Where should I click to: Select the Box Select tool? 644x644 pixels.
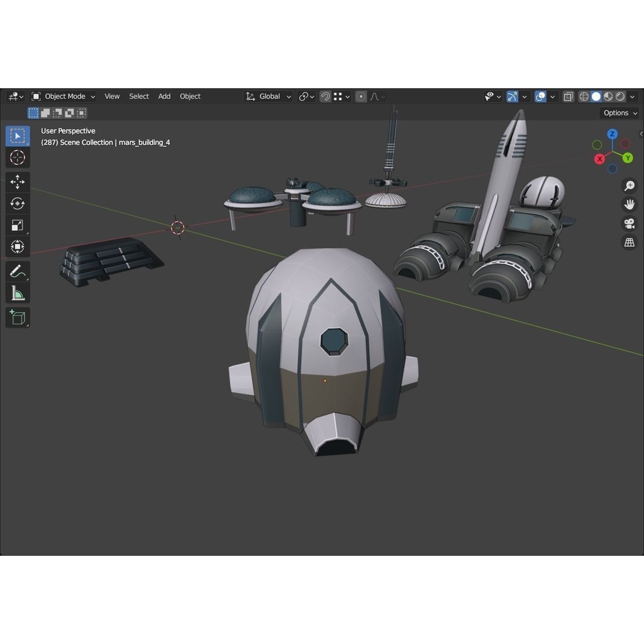click(17, 136)
